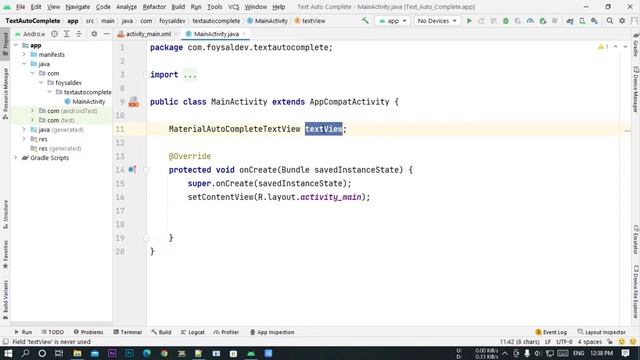This screenshot has height=360, width=640.
Task: Open File Explorer from the taskbar
Action: 77,353
